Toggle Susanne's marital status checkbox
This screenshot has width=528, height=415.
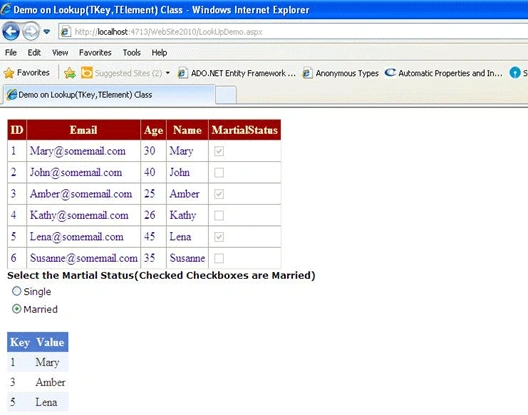click(219, 258)
